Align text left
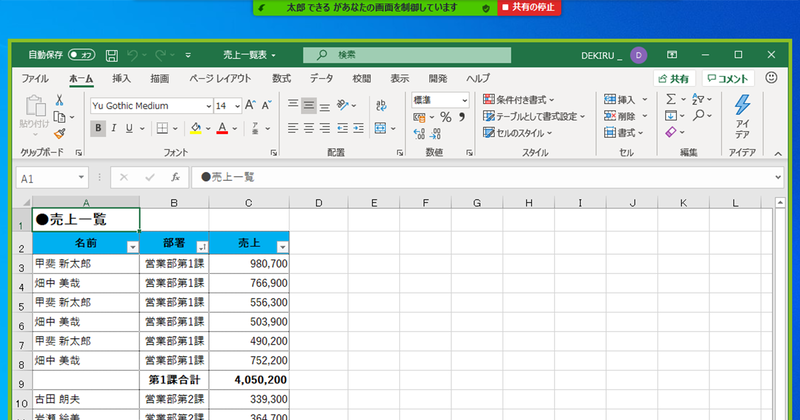Screen dimensions: 800x420 click(293, 128)
